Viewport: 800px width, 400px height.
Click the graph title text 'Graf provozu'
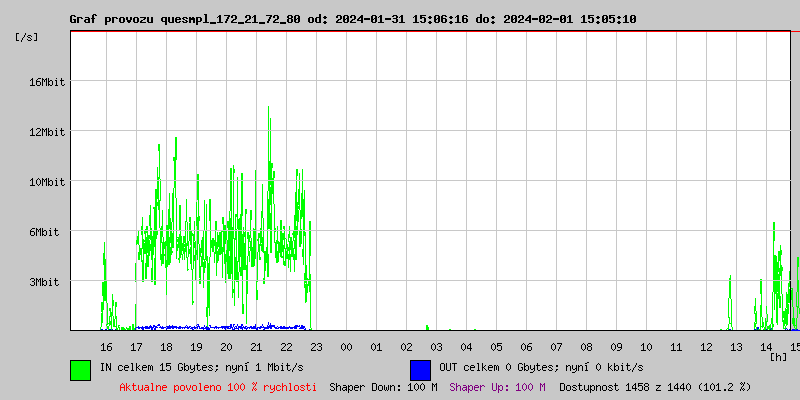coord(112,19)
